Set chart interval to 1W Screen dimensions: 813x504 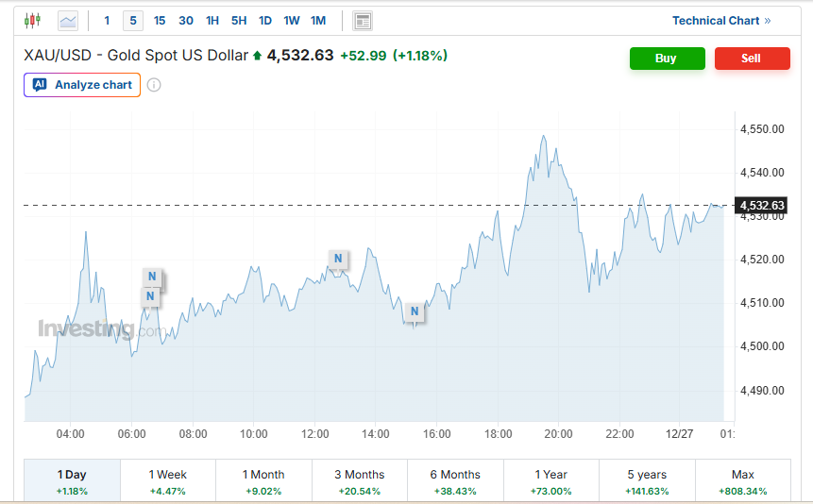(292, 21)
